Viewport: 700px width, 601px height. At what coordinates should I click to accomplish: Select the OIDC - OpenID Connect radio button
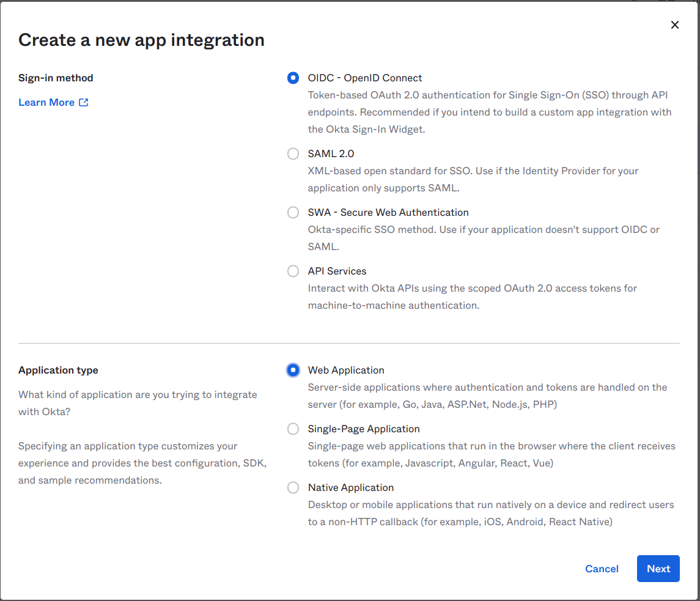293,78
